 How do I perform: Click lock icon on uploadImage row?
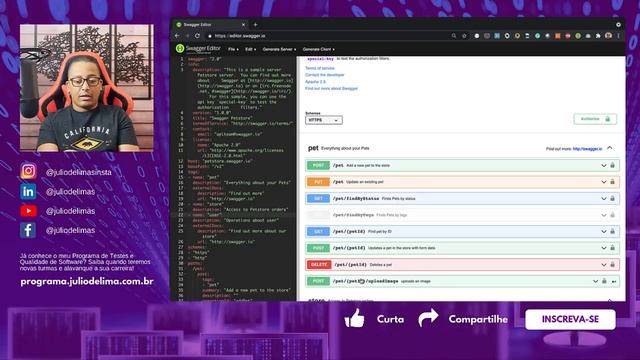click(x=604, y=281)
